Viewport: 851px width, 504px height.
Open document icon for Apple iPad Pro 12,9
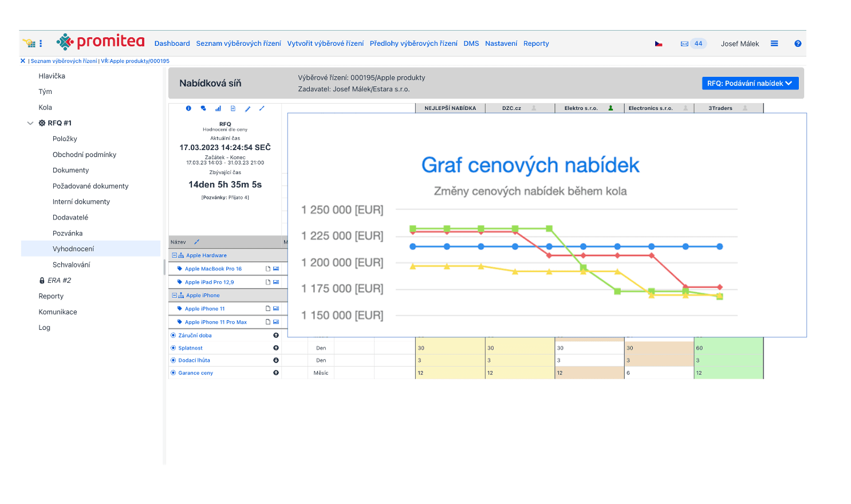[x=267, y=282]
